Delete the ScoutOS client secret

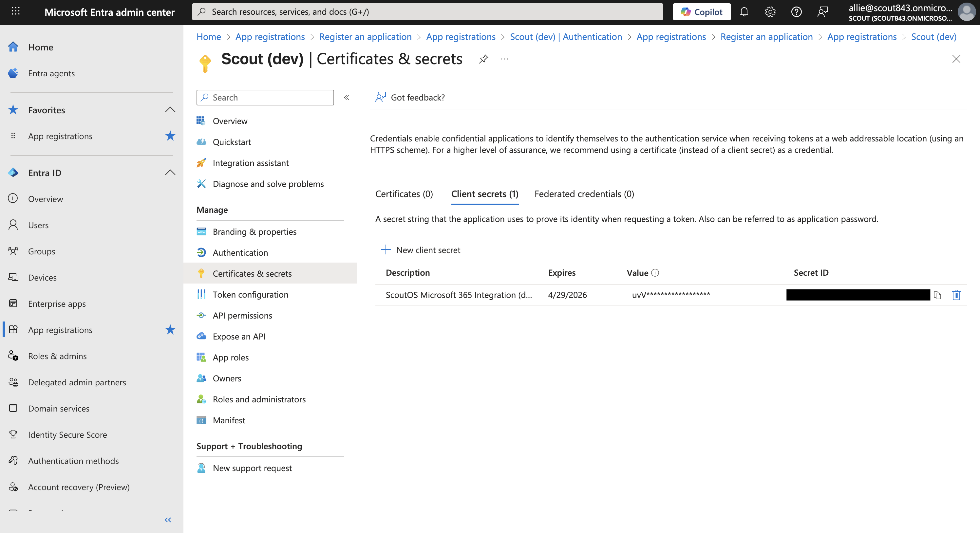(x=956, y=295)
